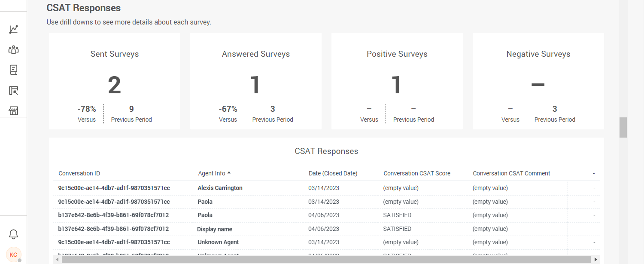Open the agents/team icon in the sidebar

click(13, 49)
